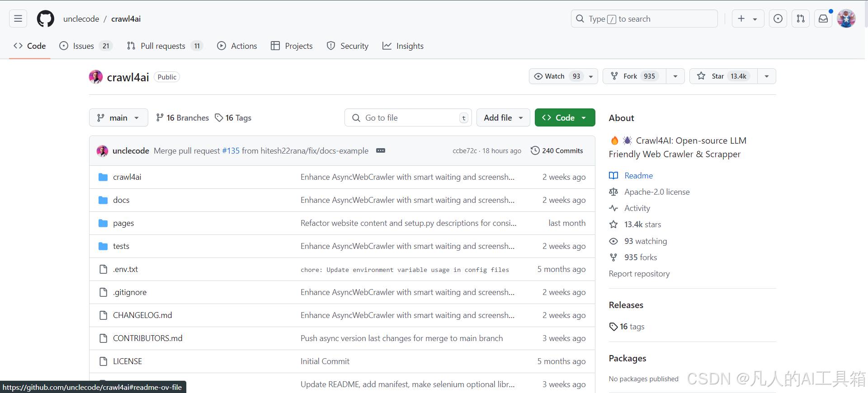Screen dimensions: 868x393
Task: Open the main branch selector dropdown
Action: pos(118,117)
